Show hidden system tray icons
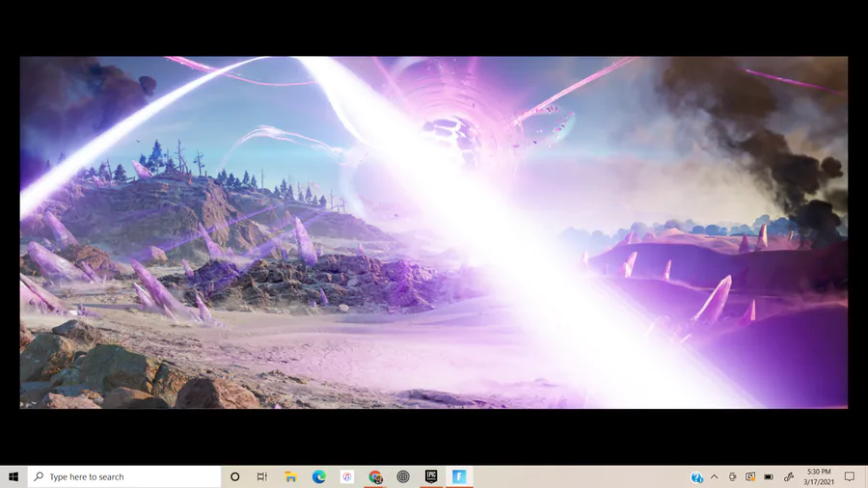The height and width of the screenshot is (488, 868). [x=714, y=476]
